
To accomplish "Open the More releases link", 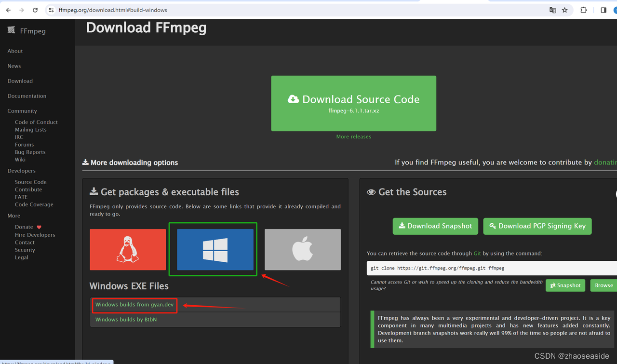I will [354, 137].
